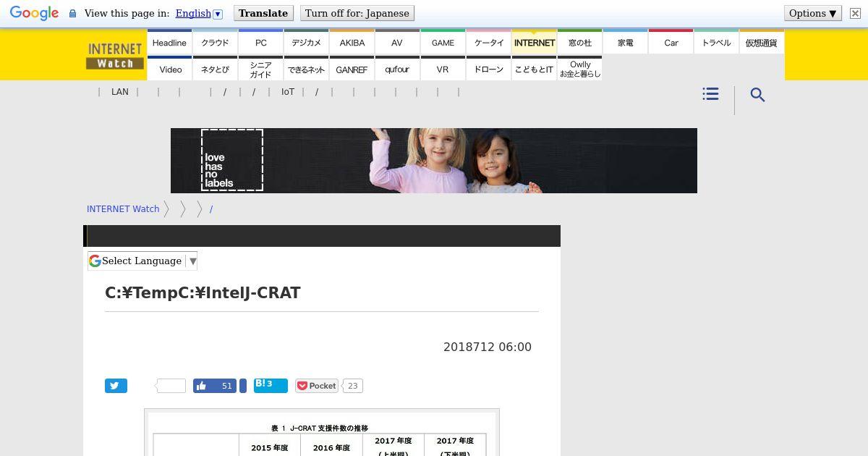Open the ネタとぴ tab

point(215,69)
